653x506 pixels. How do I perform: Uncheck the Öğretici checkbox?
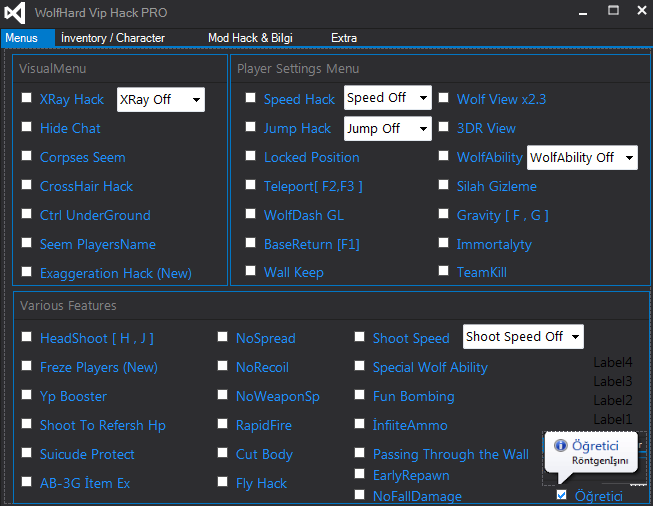coord(561,495)
